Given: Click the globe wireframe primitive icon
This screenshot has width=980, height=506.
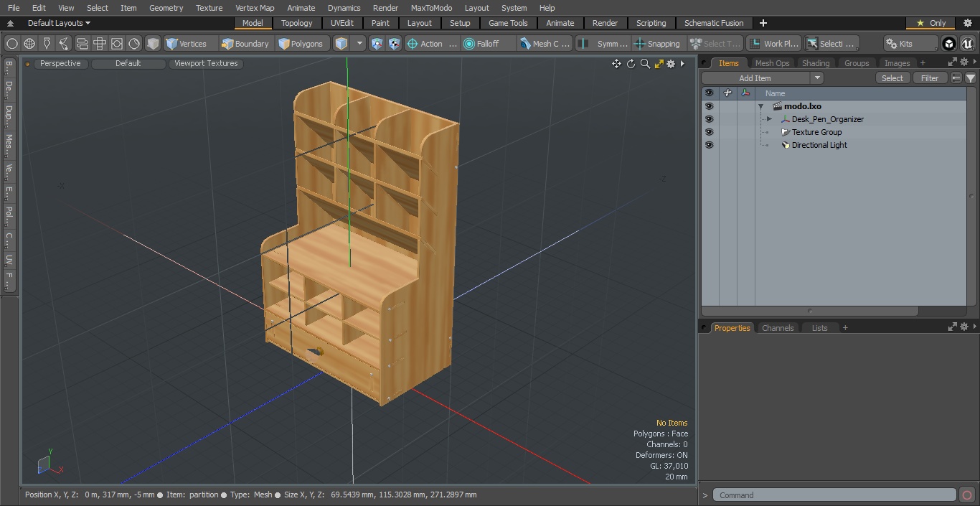Looking at the screenshot, I should coord(29,44).
